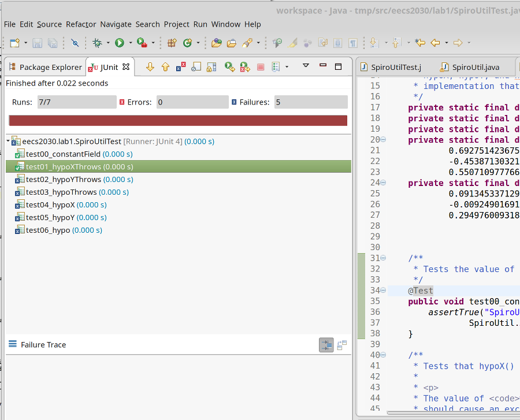Toggle the Filter Stack Trace button
This screenshot has width=520, height=420.
pyautogui.click(x=326, y=345)
